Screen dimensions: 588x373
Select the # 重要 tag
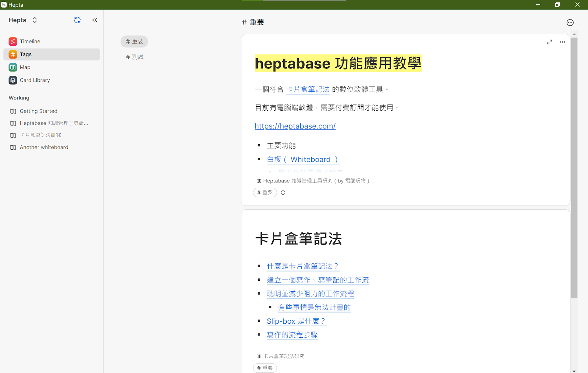coord(134,42)
